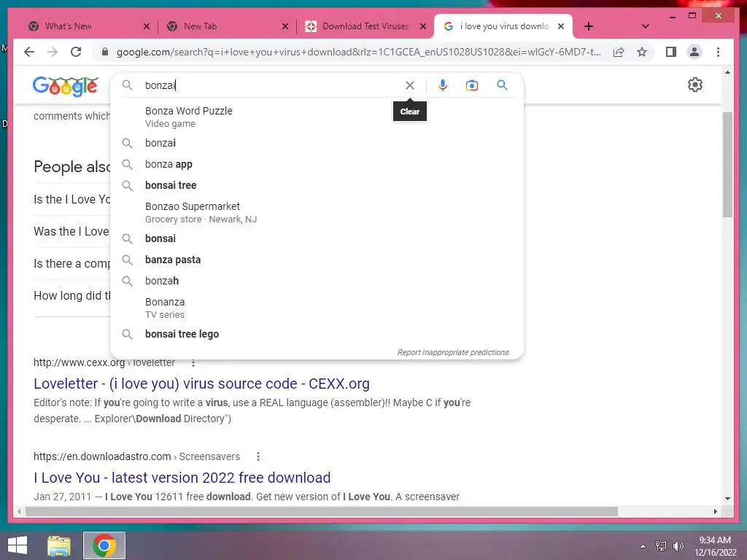
Task: Close the i love you virus tab
Action: (561, 26)
